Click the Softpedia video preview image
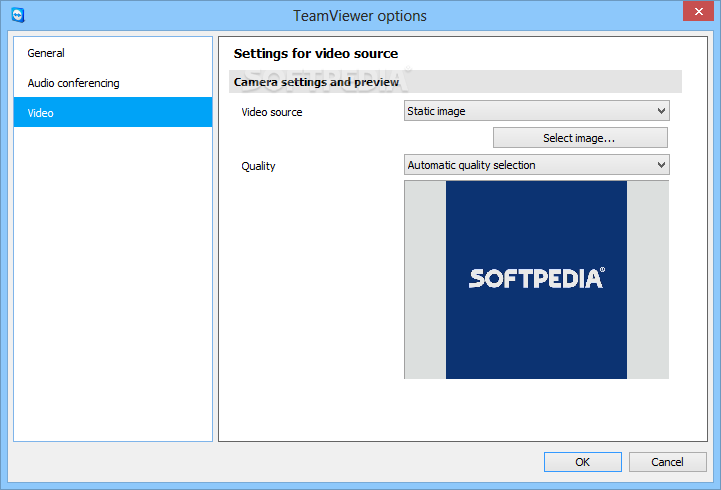The width and height of the screenshot is (721, 490). coord(536,279)
